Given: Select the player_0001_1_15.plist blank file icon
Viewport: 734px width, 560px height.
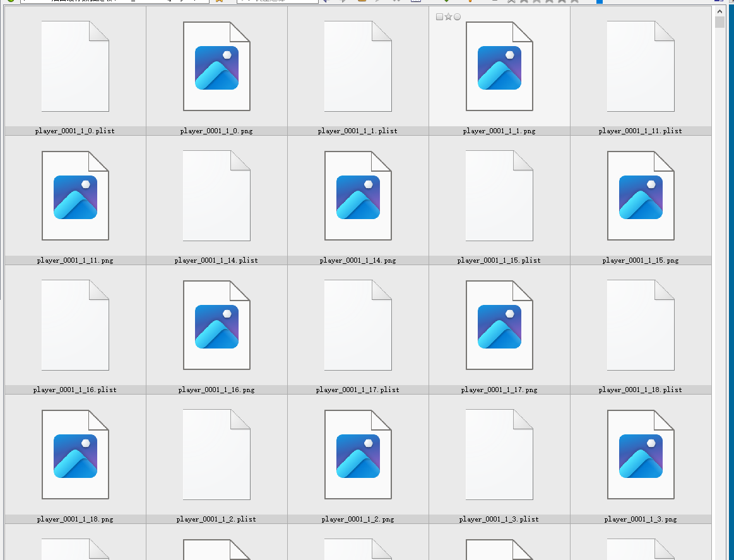Looking at the screenshot, I should click(499, 196).
